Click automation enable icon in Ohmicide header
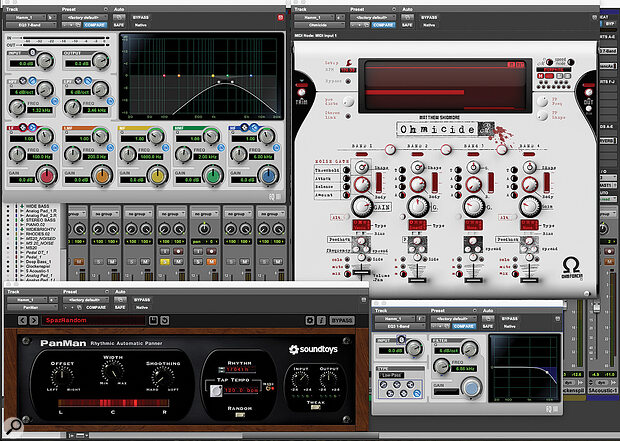The image size is (620, 441). tap(407, 17)
